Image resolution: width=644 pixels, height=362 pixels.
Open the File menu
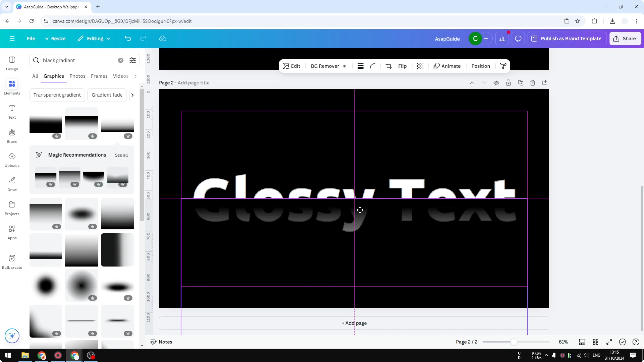coord(31,38)
